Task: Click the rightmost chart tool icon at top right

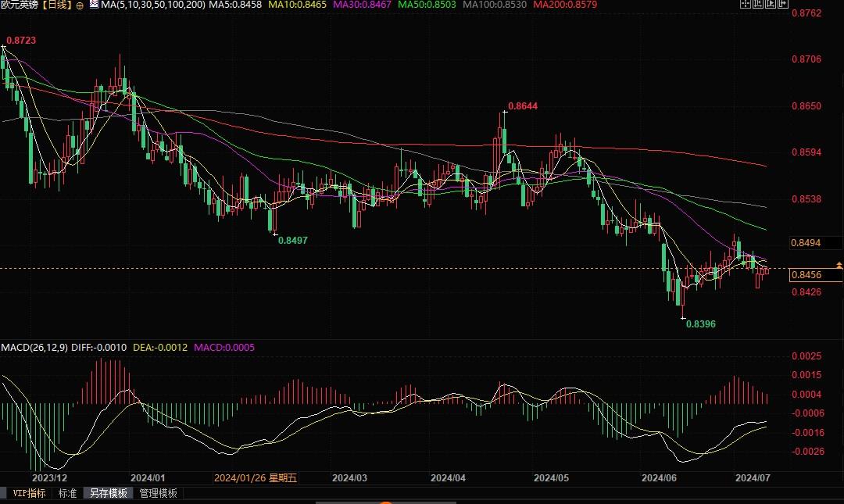Action: pyautogui.click(x=784, y=5)
